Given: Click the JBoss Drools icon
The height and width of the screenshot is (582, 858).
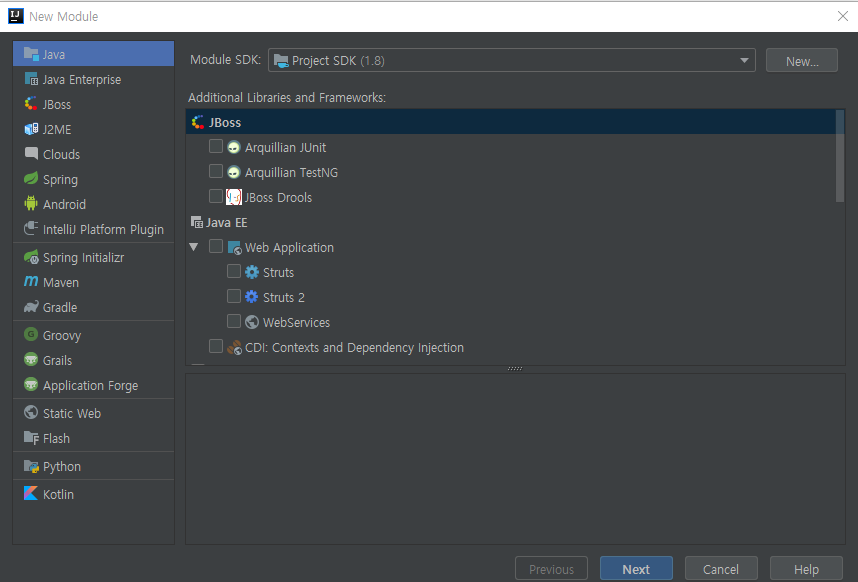Looking at the screenshot, I should [x=234, y=197].
